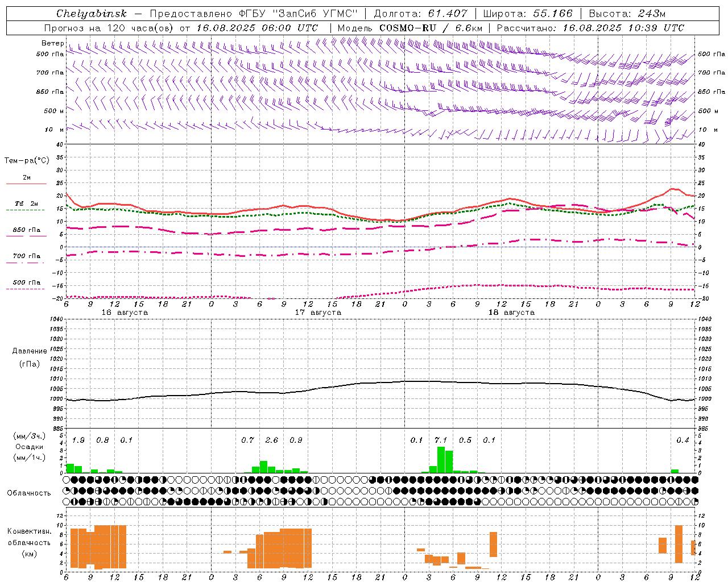The width and height of the screenshot is (728, 582).
Task: Click the 'Ветер' wind panel label
Action: pos(52,43)
